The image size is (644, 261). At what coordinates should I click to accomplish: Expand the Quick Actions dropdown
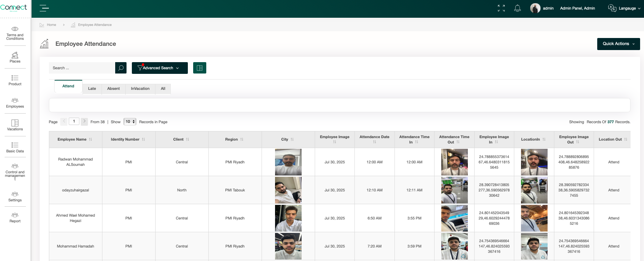point(618,44)
